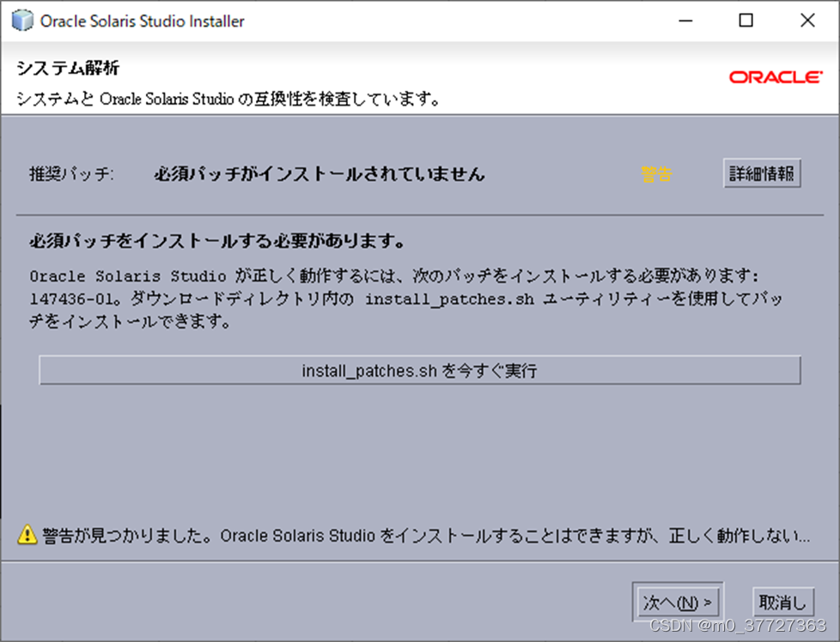Image resolution: width=840 pixels, height=642 pixels.
Task: Run install_patches.sh を今すぐ実行 now
Action: pos(421,370)
